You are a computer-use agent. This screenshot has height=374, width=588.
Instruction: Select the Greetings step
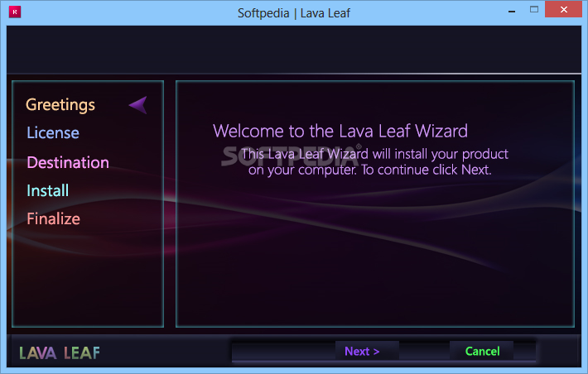60,104
